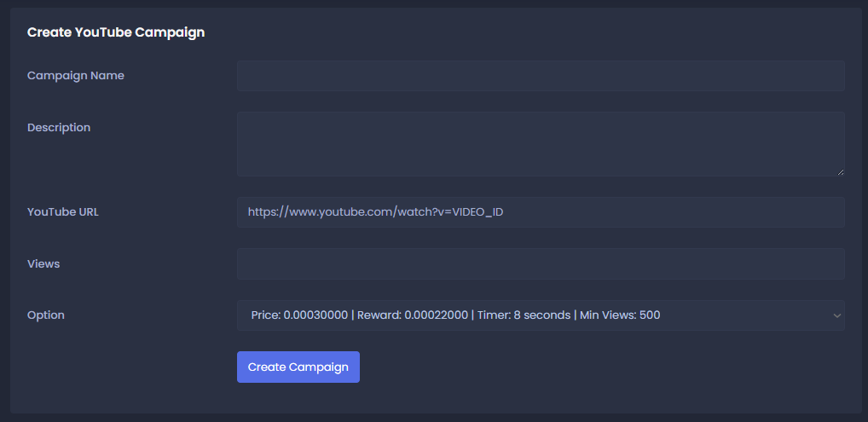Click Reward: 0.00022000 in Option selector
Viewport: 868px width, 422px height.
413,315
